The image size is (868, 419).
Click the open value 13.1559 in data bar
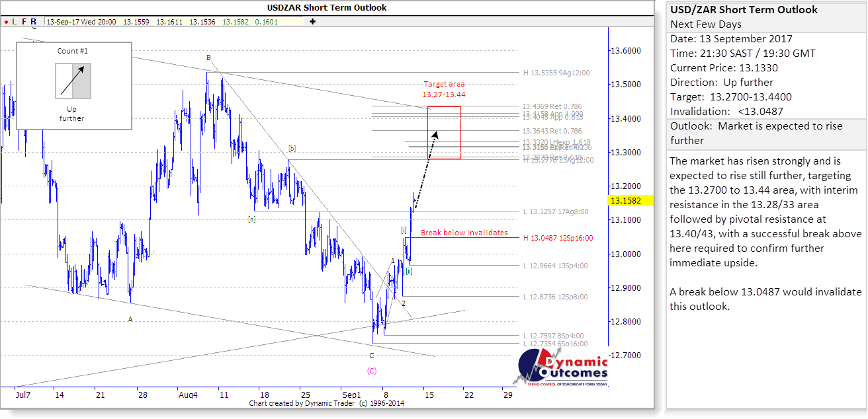coord(136,22)
